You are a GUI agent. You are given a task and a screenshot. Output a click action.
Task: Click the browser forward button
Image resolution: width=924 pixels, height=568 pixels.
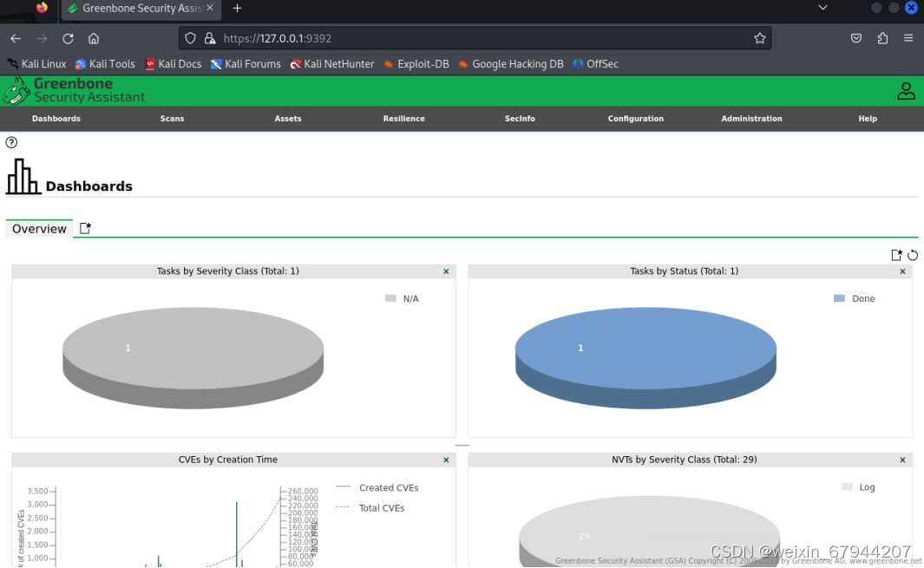(42, 38)
